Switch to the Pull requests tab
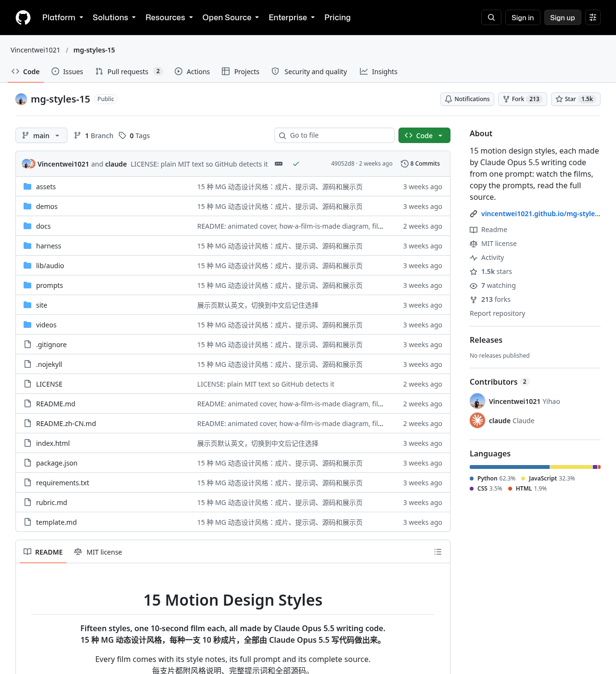The width and height of the screenshot is (616, 674). pyautogui.click(x=128, y=72)
